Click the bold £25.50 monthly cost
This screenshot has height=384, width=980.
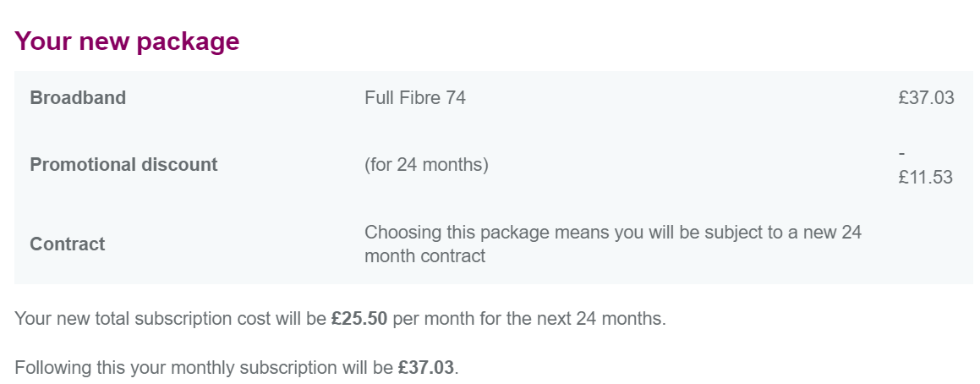pyautogui.click(x=359, y=320)
